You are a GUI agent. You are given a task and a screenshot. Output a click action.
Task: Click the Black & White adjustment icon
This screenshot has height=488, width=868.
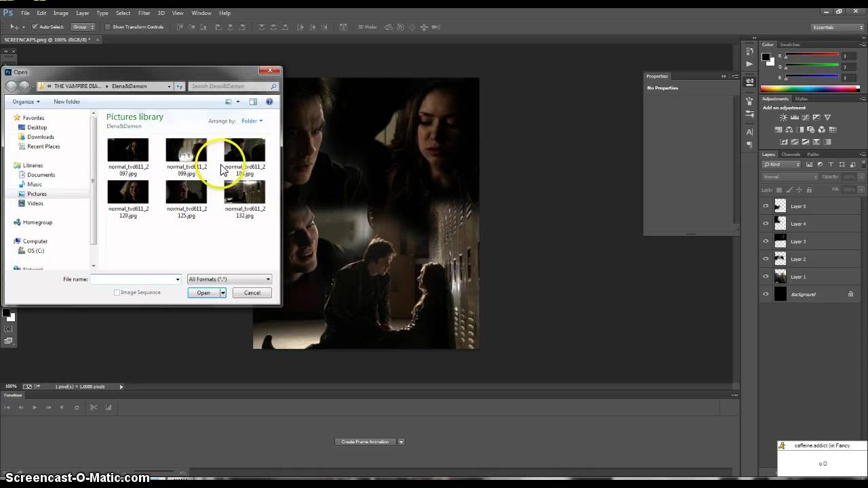801,129
